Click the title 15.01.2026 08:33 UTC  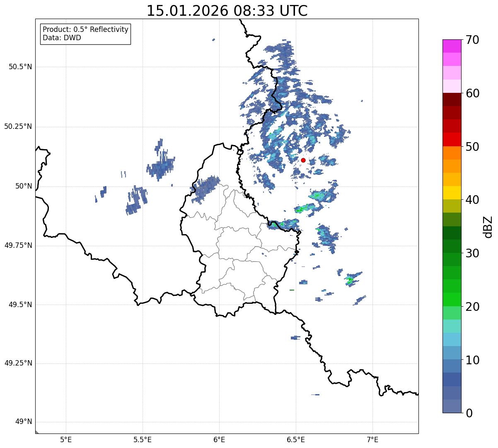pyautogui.click(x=227, y=11)
